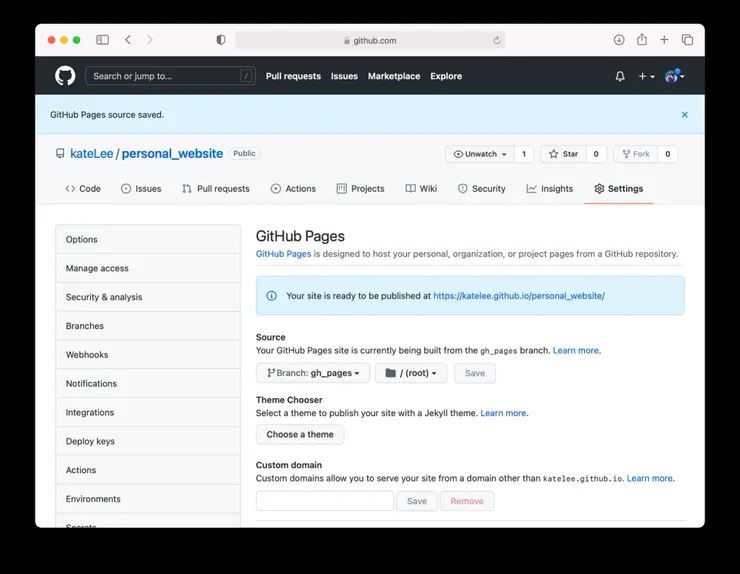
Task: Click Save for custom domain
Action: (x=417, y=501)
